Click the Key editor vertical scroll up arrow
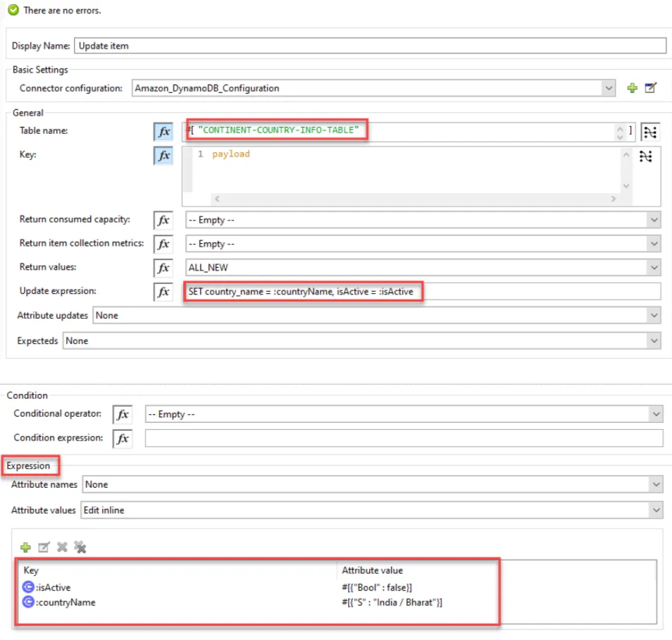 tap(626, 155)
